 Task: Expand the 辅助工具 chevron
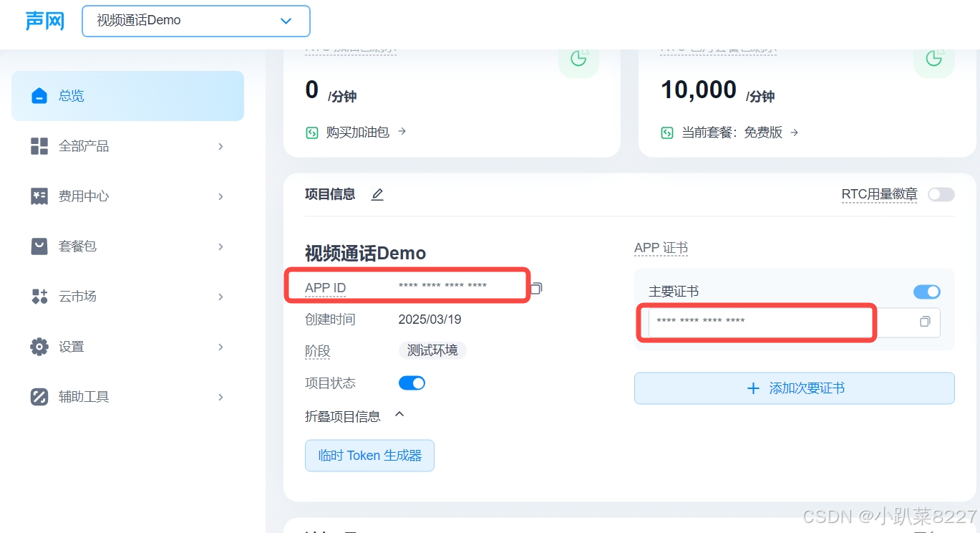[220, 397]
